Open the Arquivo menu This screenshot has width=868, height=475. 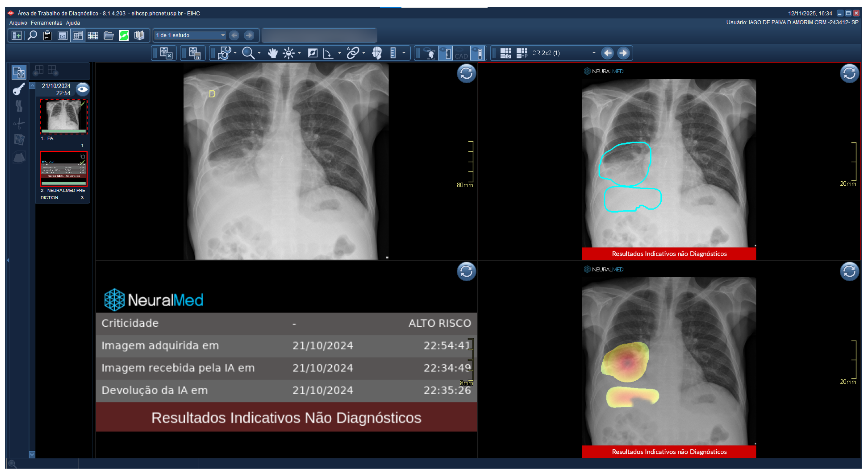[18, 23]
